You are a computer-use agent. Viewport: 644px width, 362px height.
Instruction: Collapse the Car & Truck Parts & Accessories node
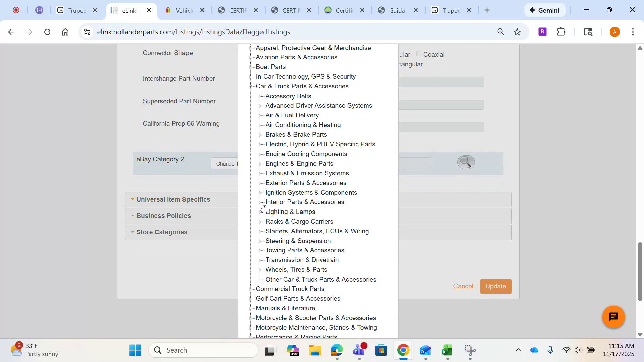pos(251,86)
